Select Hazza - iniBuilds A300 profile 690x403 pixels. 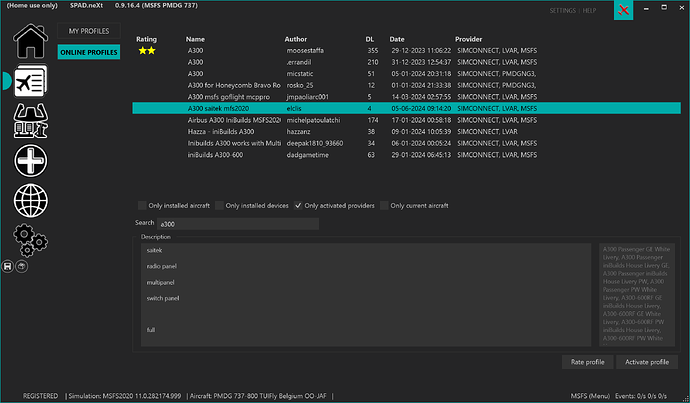tap(407, 132)
